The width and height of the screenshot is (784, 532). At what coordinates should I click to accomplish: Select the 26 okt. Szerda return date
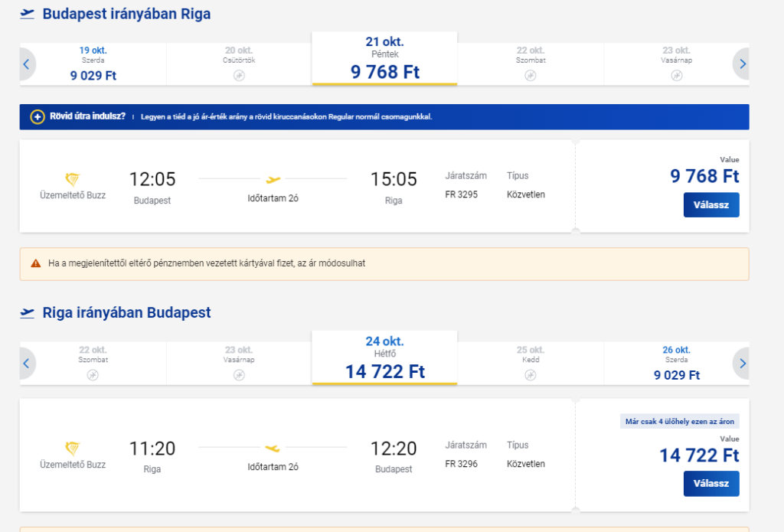coord(677,364)
